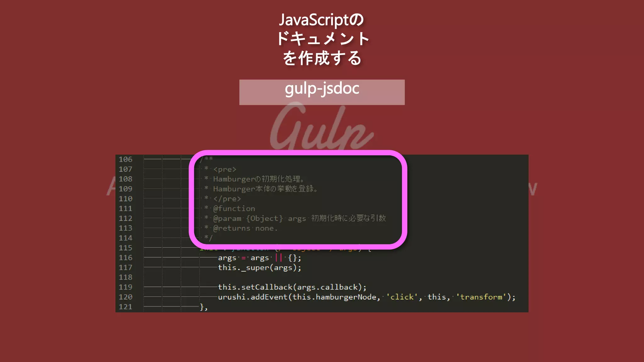Viewport: 644px width, 362px height.
Task: Click the '@returns none.' comment line
Action: pyautogui.click(x=241, y=228)
